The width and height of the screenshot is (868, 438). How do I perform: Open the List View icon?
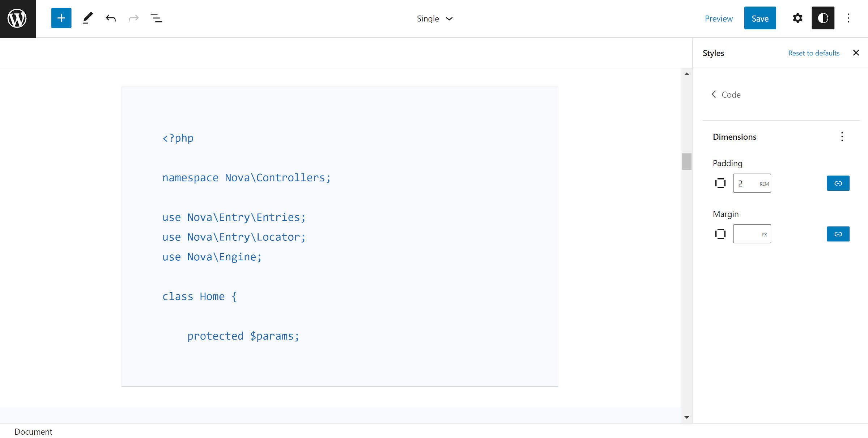point(156,18)
